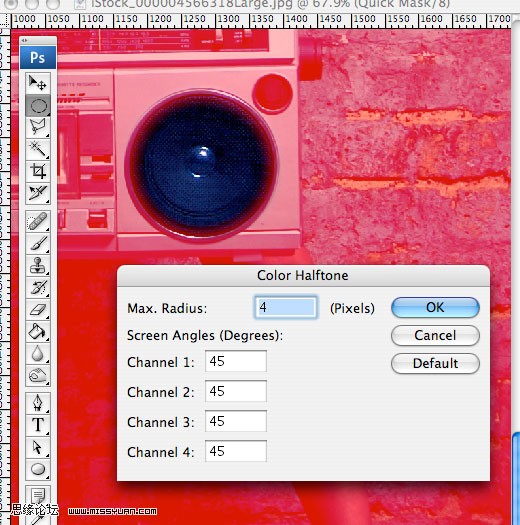Image resolution: width=520 pixels, height=525 pixels.
Task: Select the Type tool
Action: pyautogui.click(x=38, y=425)
